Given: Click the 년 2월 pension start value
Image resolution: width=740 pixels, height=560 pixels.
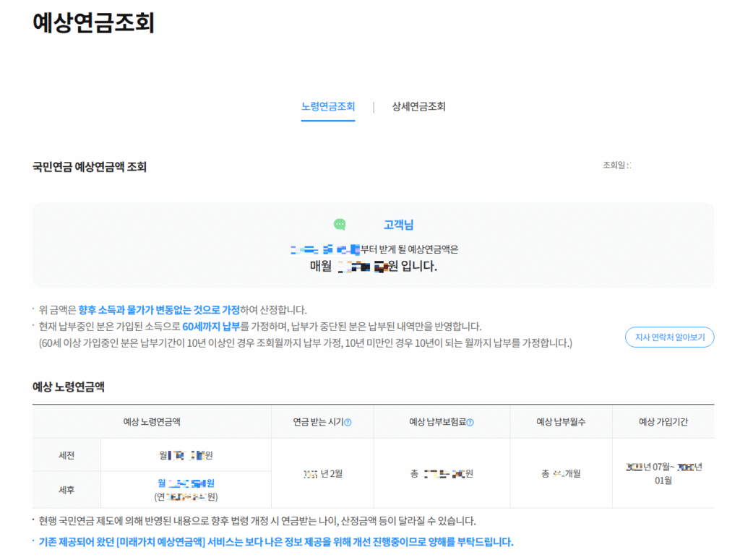Looking at the screenshot, I should pos(322,473).
